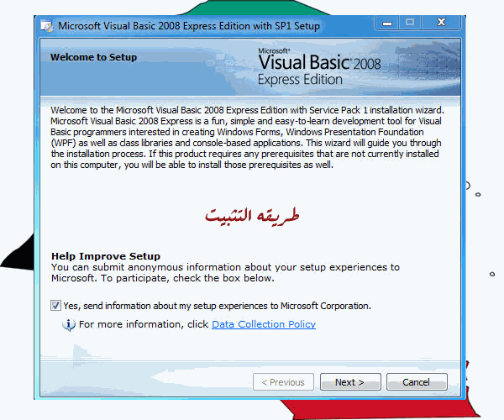Click the Next > button
The width and height of the screenshot is (504, 420).
(x=350, y=382)
